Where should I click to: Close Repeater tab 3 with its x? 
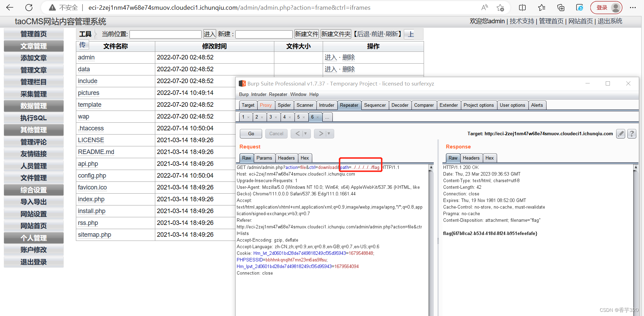(x=276, y=117)
